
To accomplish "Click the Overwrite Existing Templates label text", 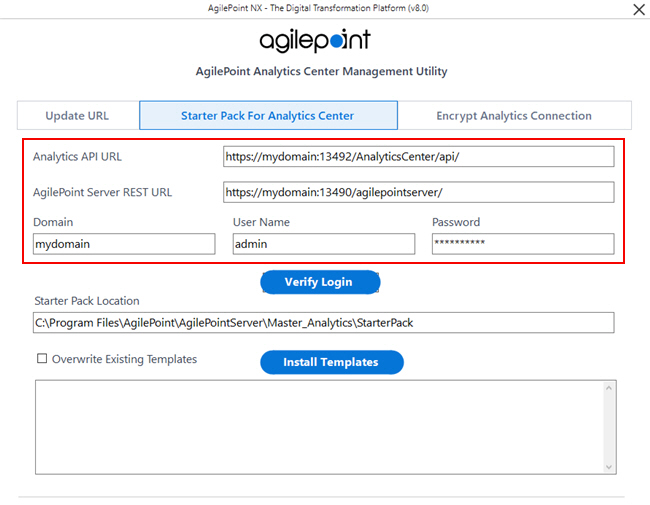I will pos(124,359).
